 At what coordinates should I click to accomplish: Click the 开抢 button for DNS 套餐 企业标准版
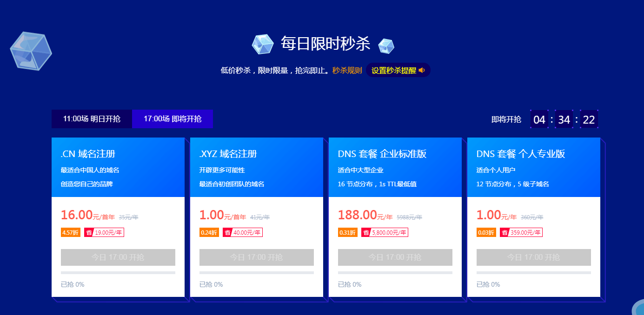pyautogui.click(x=395, y=257)
